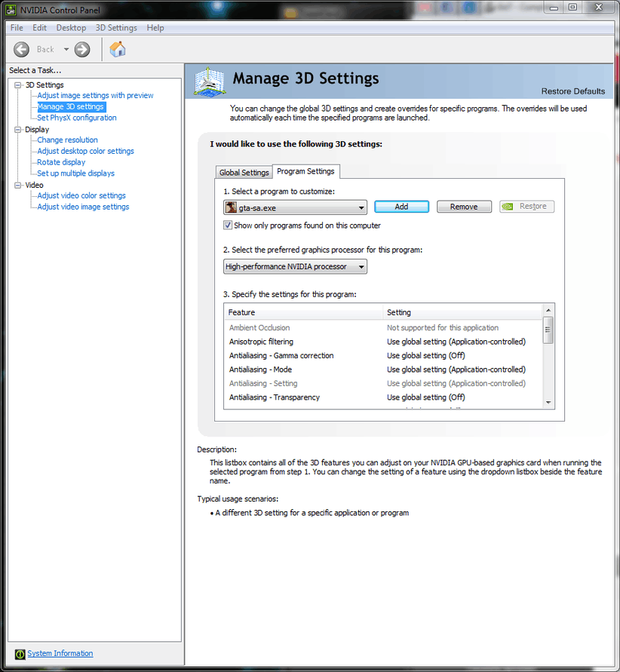Click the System Information icon
The image size is (620, 672).
tap(20, 654)
